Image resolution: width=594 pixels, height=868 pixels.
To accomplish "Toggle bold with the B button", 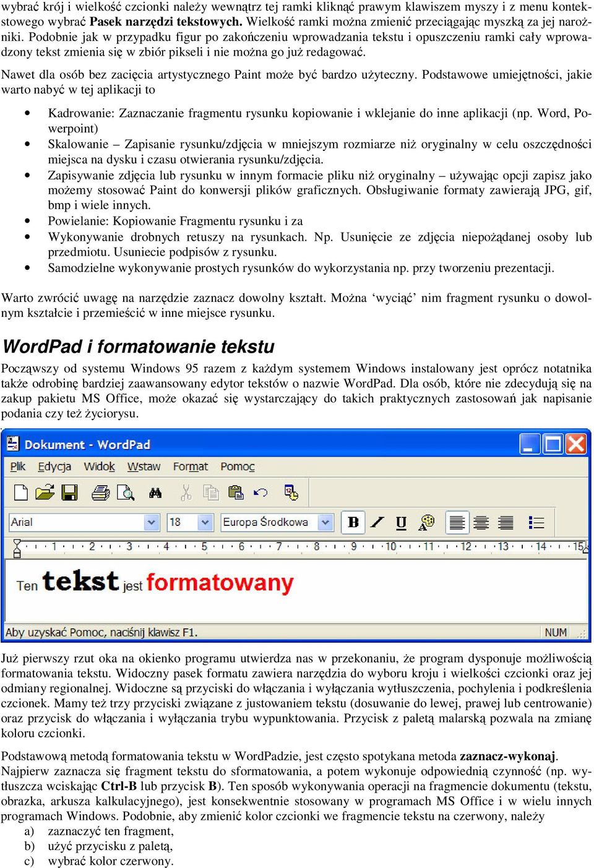I will (353, 522).
